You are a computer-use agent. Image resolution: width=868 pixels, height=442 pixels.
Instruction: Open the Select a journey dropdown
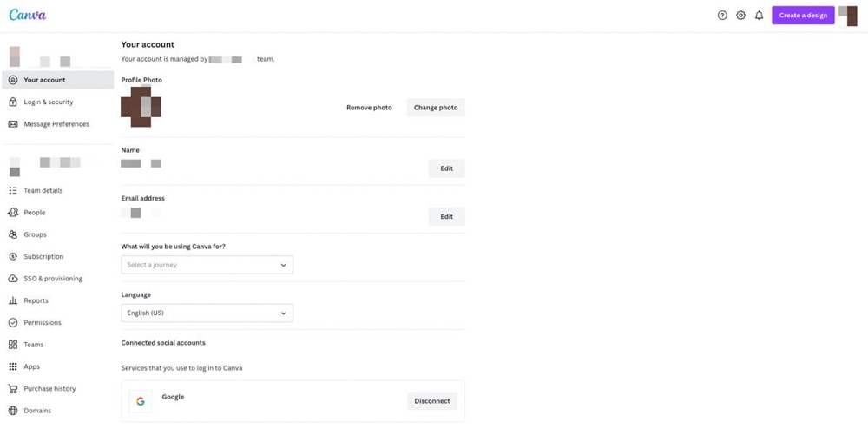(x=207, y=265)
